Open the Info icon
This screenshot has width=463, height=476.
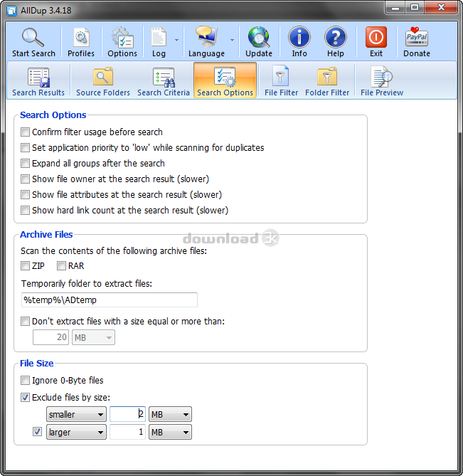pos(299,37)
